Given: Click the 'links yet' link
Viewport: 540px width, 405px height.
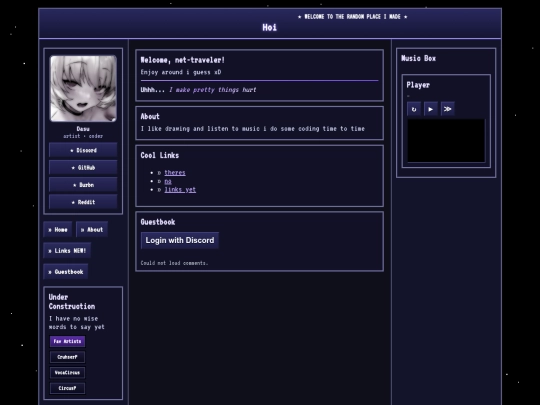Looking at the screenshot, I should pyautogui.click(x=180, y=189).
